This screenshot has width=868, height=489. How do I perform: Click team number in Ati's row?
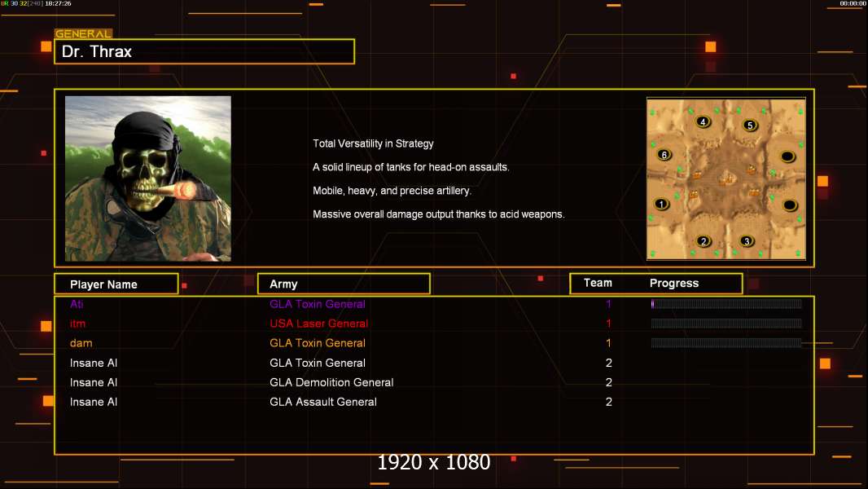(608, 303)
